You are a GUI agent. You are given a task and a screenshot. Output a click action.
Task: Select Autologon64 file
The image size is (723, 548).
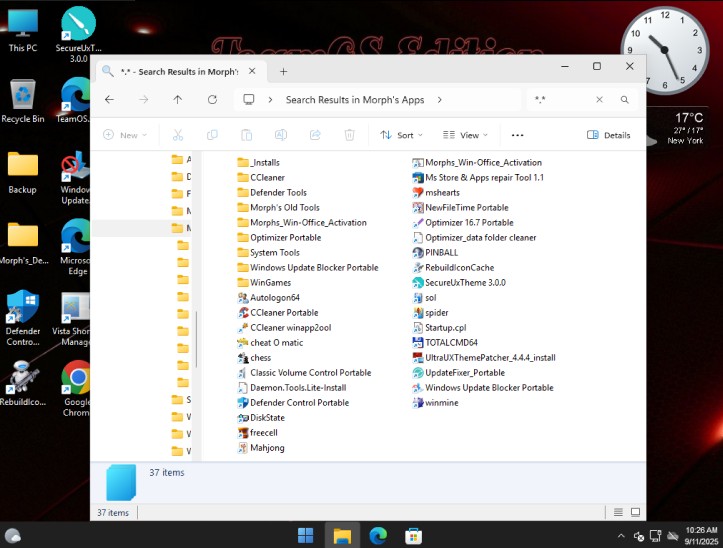point(268,298)
